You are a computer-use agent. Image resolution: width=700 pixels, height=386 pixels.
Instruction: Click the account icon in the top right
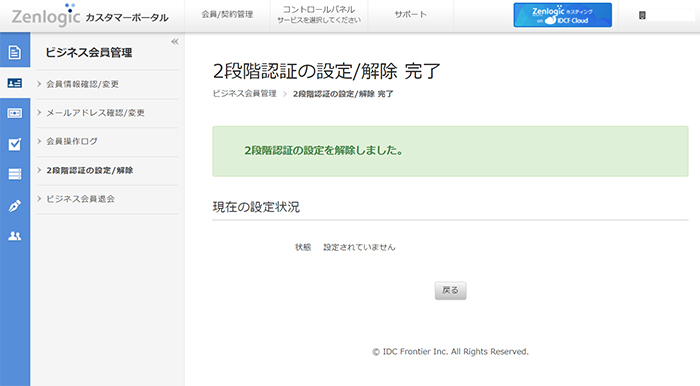(x=642, y=16)
